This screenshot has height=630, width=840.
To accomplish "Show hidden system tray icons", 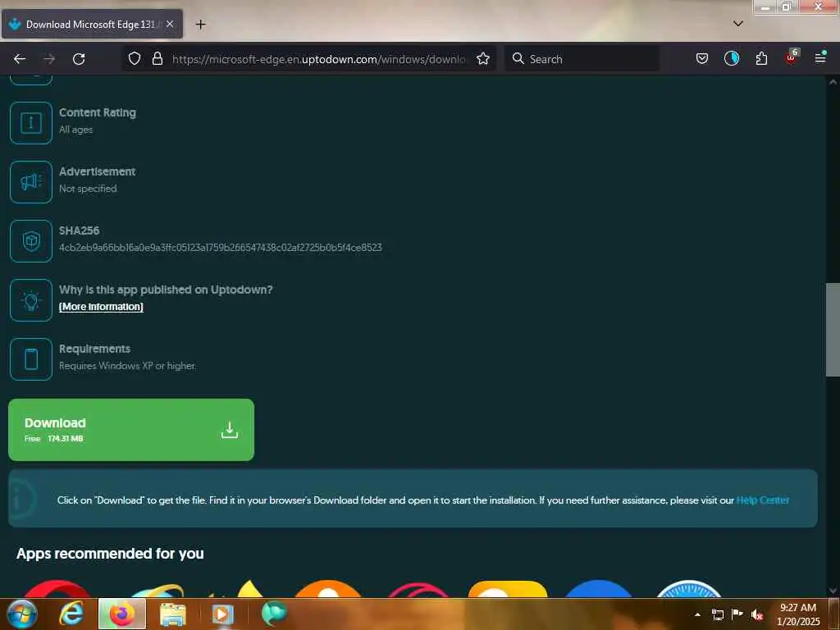I will point(697,614).
